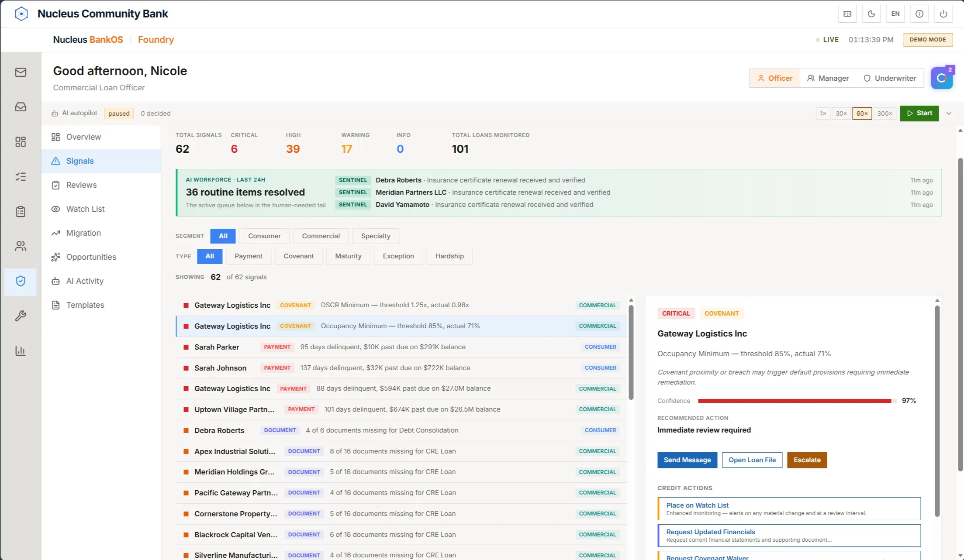Filter type by Covenant

pos(298,256)
